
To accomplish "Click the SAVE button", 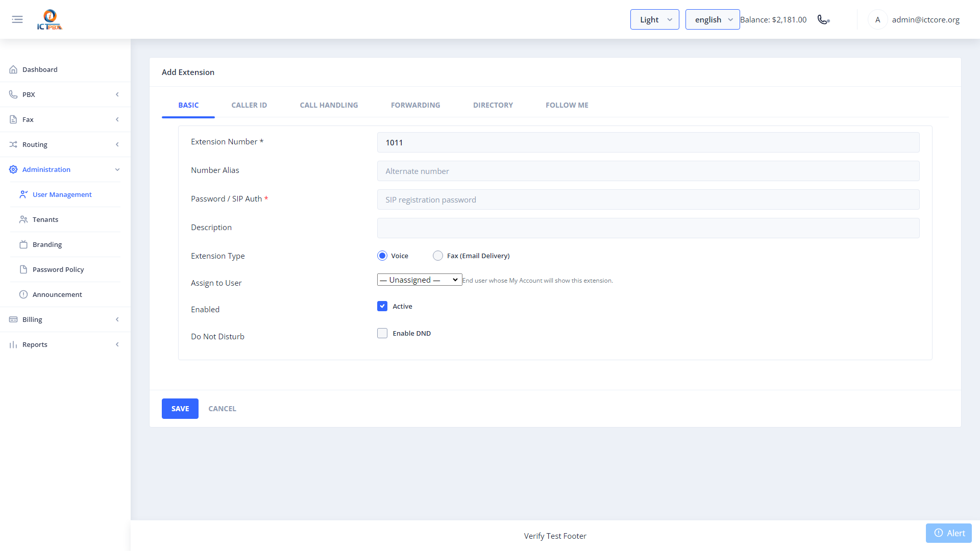I will point(180,409).
